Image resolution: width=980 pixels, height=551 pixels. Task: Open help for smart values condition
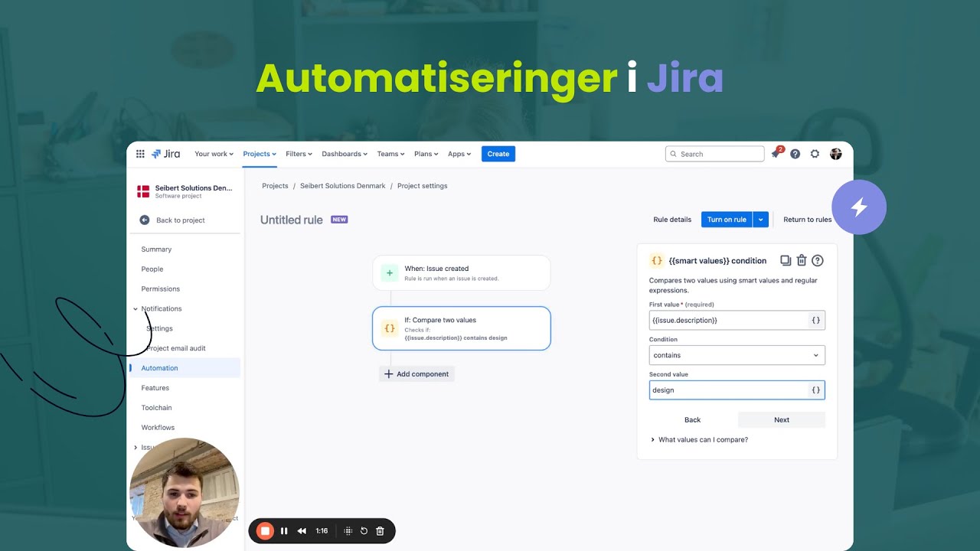point(818,260)
